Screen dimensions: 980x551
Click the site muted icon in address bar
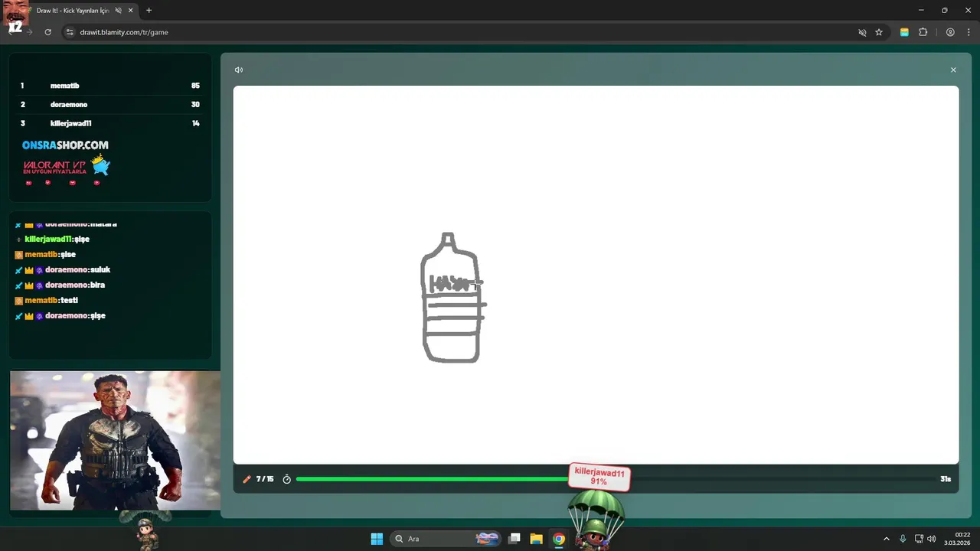(x=862, y=32)
